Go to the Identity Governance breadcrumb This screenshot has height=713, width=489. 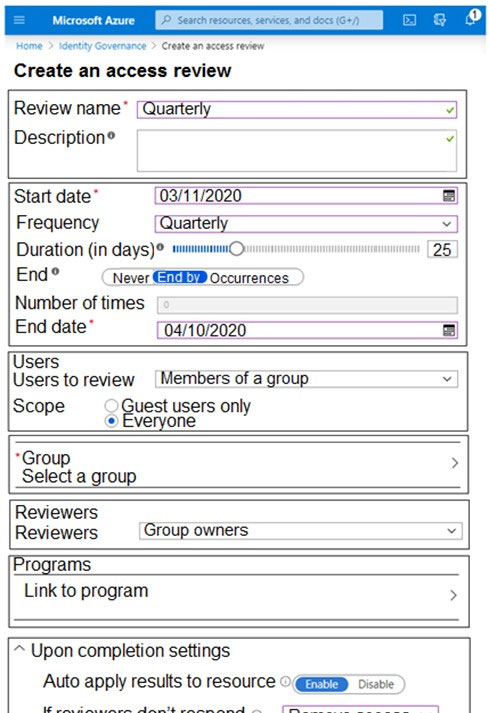pyautogui.click(x=103, y=46)
